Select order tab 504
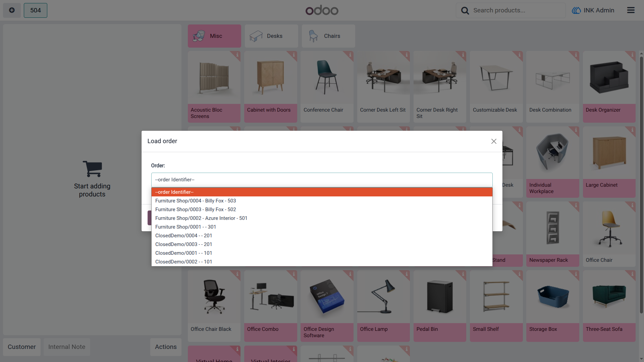This screenshot has width=644, height=362. tap(36, 10)
